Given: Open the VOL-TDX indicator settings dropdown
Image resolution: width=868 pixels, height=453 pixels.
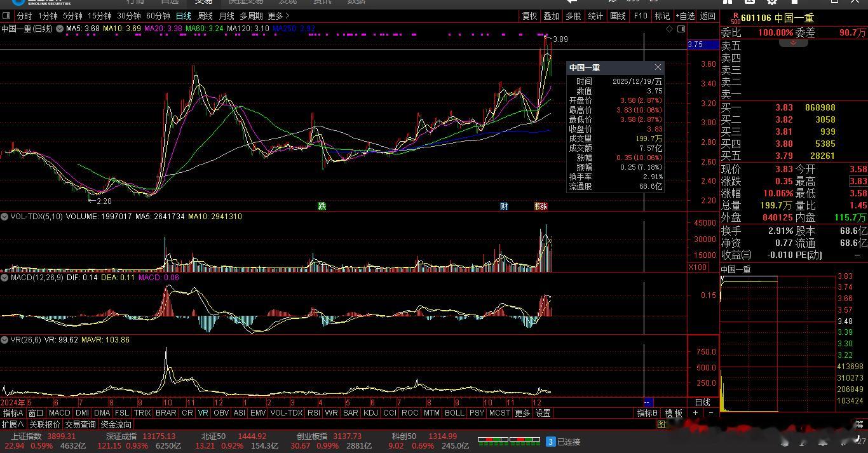Looking at the screenshot, I should click(5, 217).
